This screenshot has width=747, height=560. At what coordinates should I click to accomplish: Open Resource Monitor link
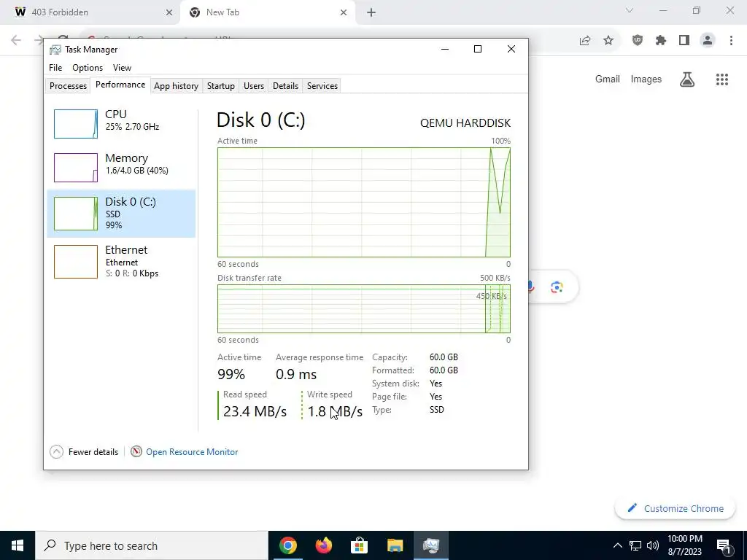(x=192, y=452)
